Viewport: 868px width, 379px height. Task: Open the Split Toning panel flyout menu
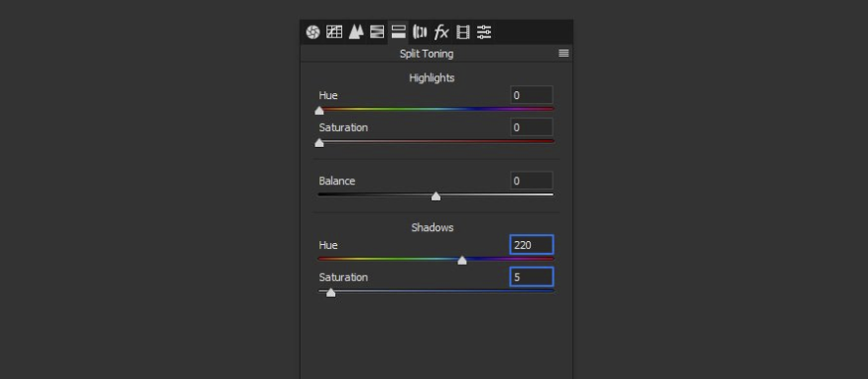(x=563, y=54)
